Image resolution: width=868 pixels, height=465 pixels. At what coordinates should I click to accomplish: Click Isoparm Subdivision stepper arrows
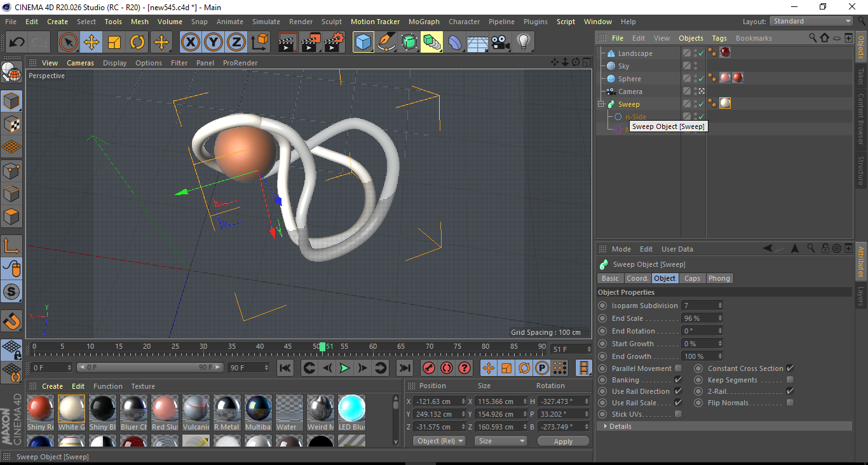tap(720, 306)
